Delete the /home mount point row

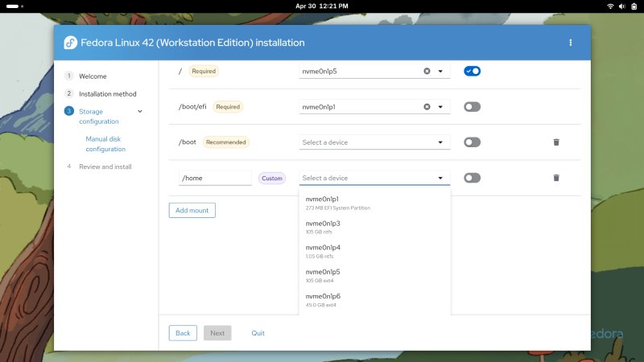click(x=555, y=178)
